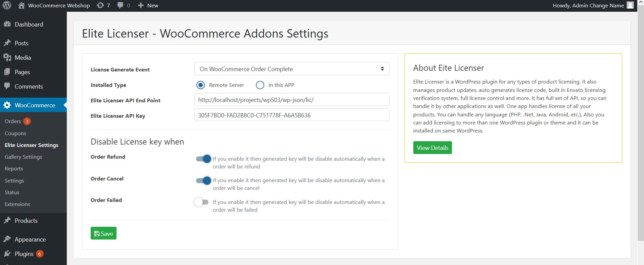Image resolution: width=644 pixels, height=265 pixels.
Task: Click the Elite Licenser API Key field
Action: (291, 115)
